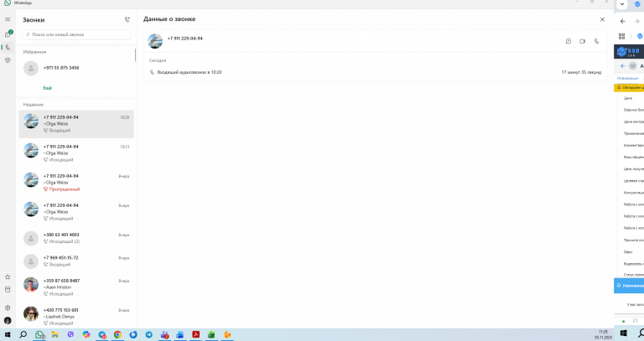Open the message icon in call details

coord(569,41)
